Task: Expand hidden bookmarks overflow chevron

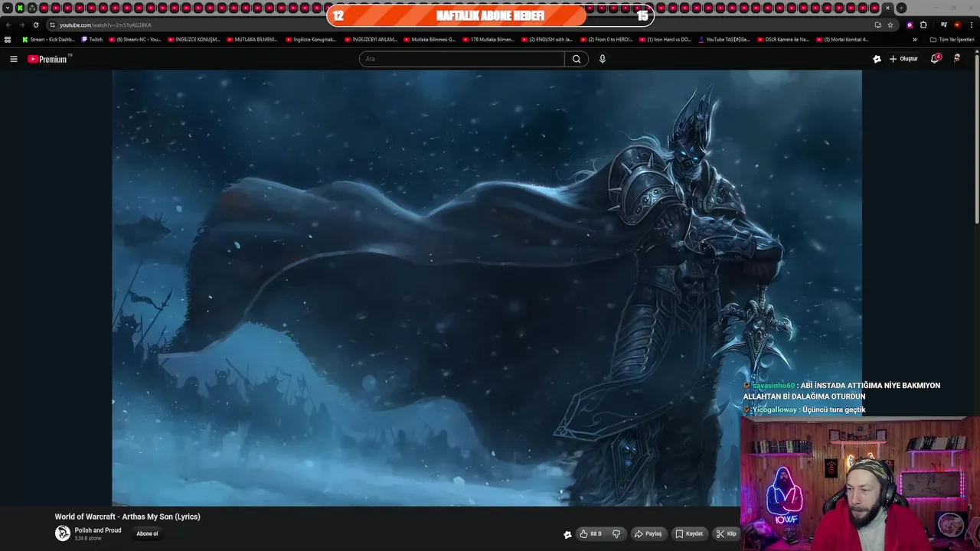Action: coord(915,39)
